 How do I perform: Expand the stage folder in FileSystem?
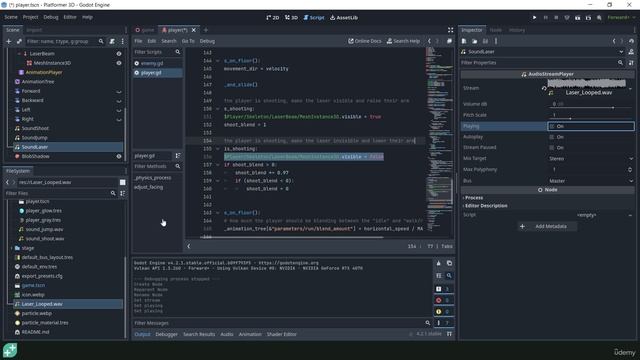tap(11, 248)
